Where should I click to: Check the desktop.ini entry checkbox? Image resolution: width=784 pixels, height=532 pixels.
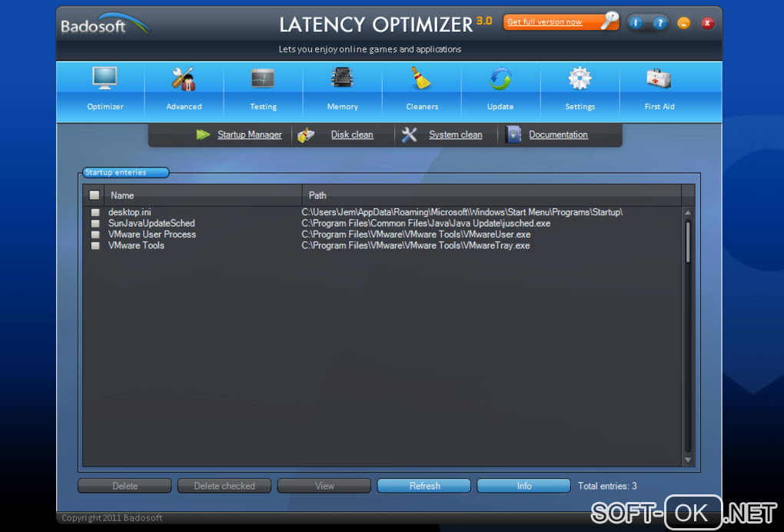pos(95,212)
